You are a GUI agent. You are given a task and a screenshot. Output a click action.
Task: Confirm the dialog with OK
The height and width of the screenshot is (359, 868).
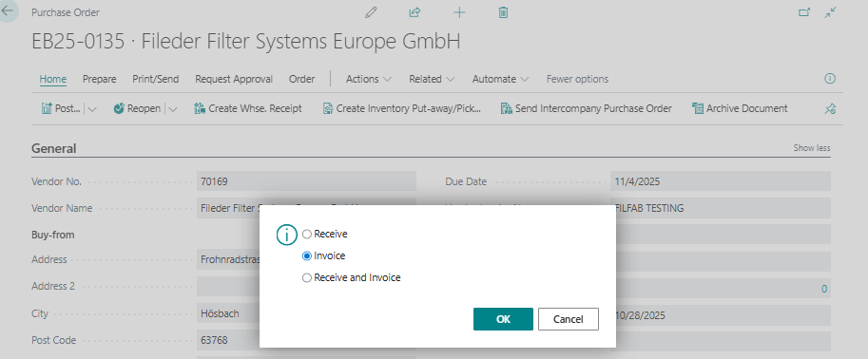[503, 319]
